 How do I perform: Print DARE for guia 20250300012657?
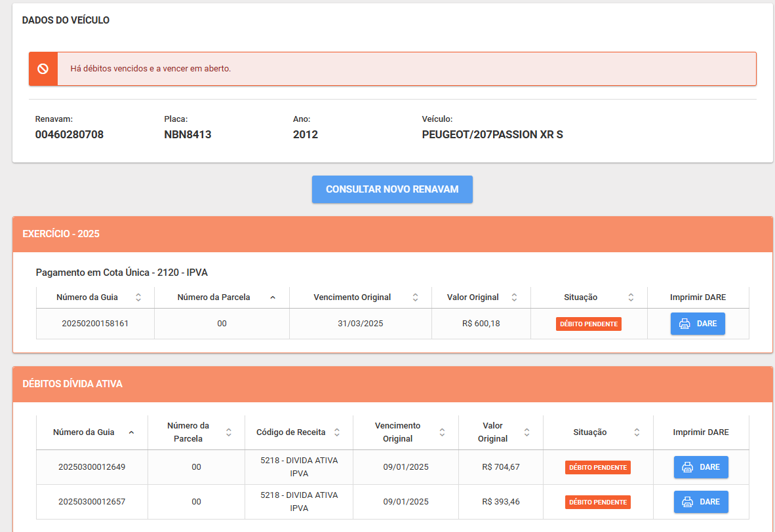[x=701, y=502]
